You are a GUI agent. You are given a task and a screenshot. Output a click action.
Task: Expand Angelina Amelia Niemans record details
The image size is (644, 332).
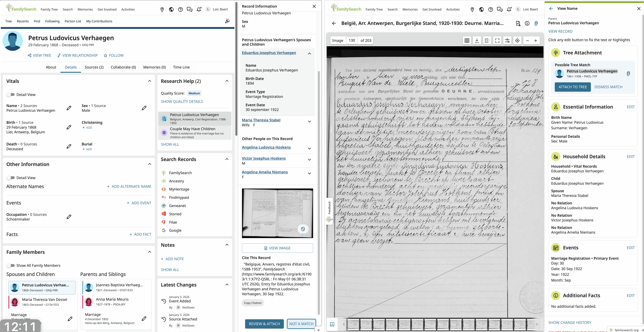309,173
